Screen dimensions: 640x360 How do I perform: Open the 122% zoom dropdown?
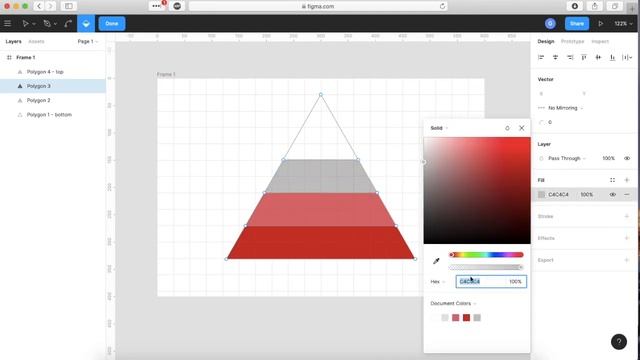(x=623, y=24)
